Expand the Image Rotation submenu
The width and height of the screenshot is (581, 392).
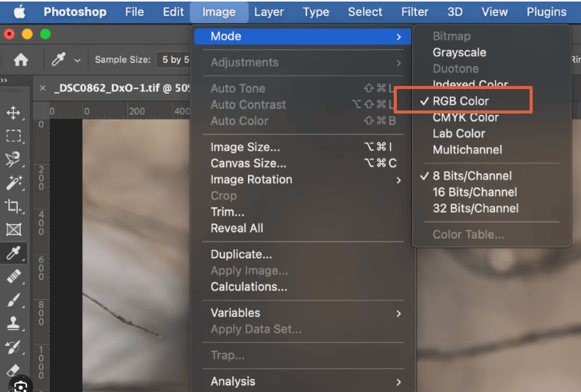[302, 180]
